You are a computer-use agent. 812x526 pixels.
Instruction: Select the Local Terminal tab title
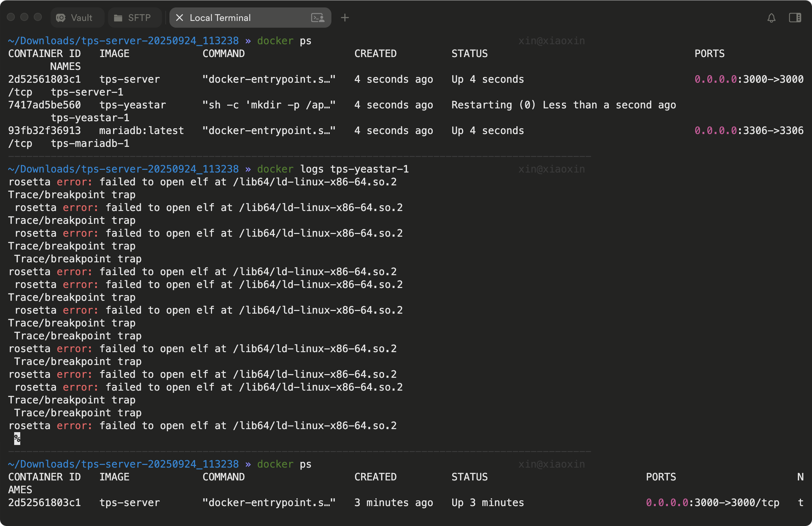[x=220, y=18]
